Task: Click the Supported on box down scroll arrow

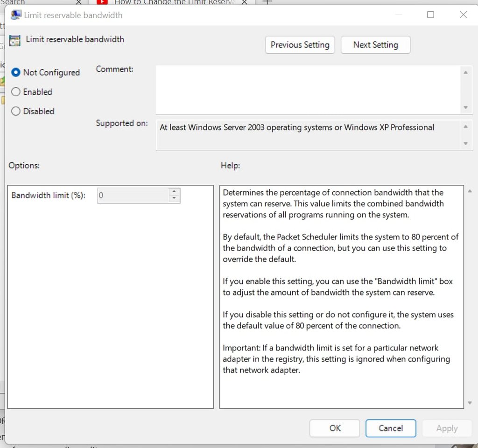Action: [x=465, y=144]
